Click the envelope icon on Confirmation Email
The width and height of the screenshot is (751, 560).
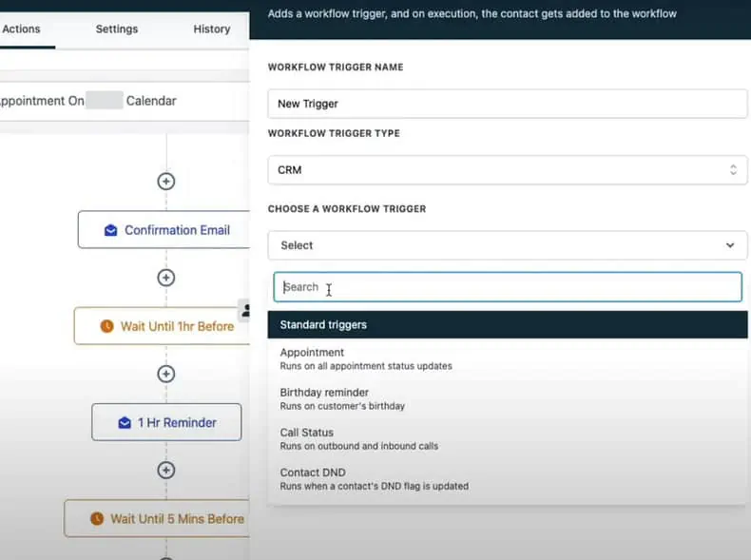[110, 230]
